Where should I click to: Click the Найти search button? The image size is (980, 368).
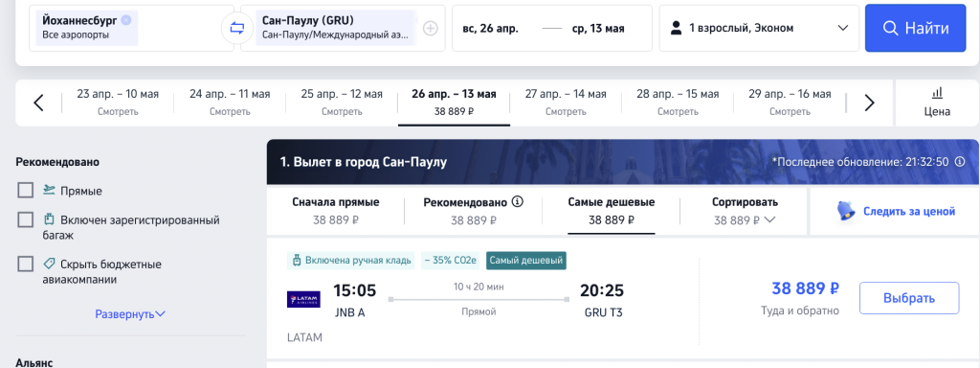click(916, 28)
